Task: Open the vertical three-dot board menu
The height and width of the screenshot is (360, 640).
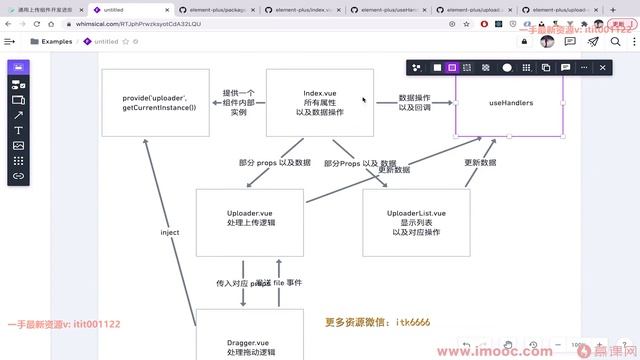Action: coord(634,41)
